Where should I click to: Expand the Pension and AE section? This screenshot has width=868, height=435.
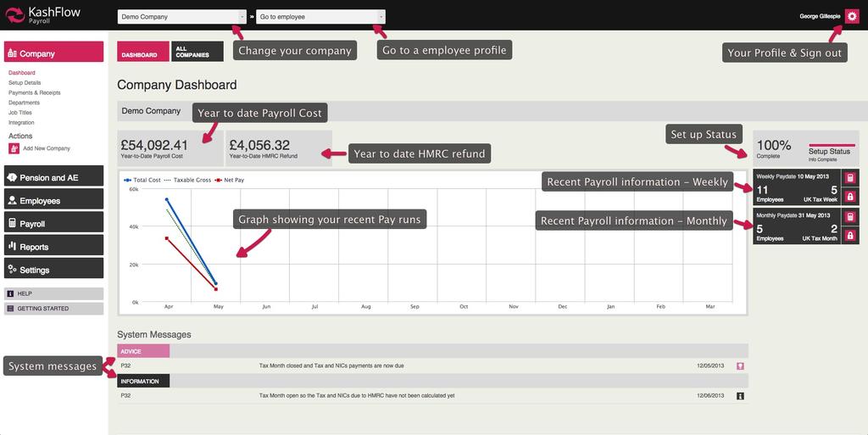tap(53, 178)
